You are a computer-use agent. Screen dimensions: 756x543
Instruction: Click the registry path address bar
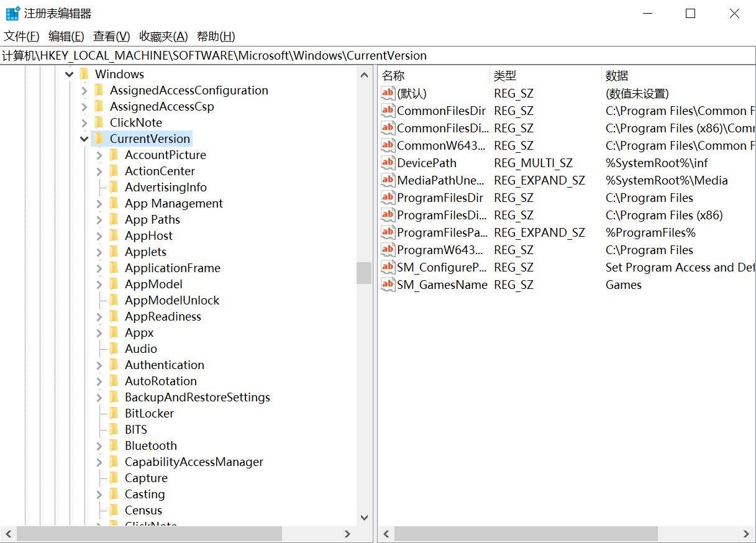point(373,55)
